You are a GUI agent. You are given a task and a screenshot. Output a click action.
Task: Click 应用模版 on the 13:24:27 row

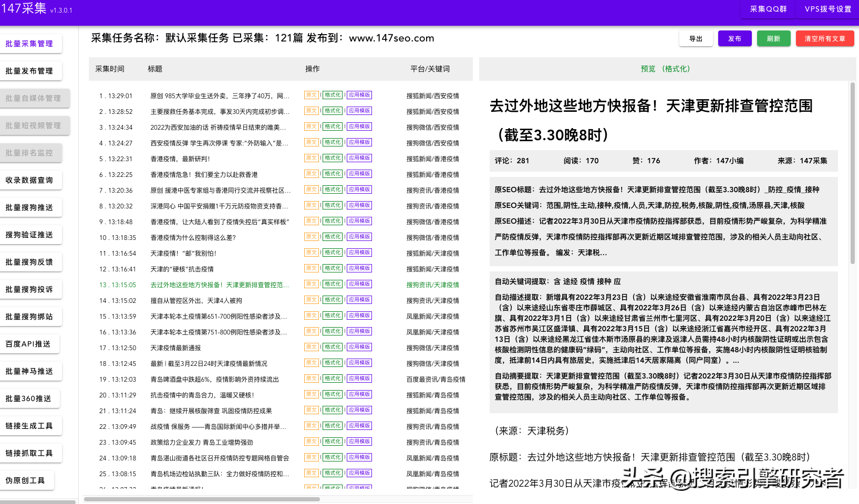point(359,142)
